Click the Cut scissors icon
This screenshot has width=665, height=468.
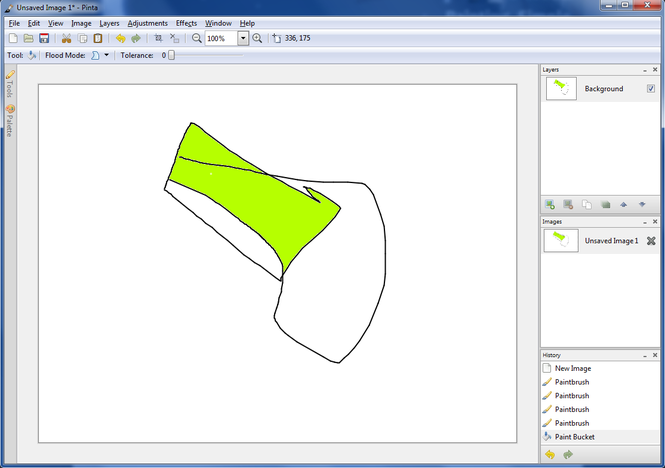tap(66, 38)
